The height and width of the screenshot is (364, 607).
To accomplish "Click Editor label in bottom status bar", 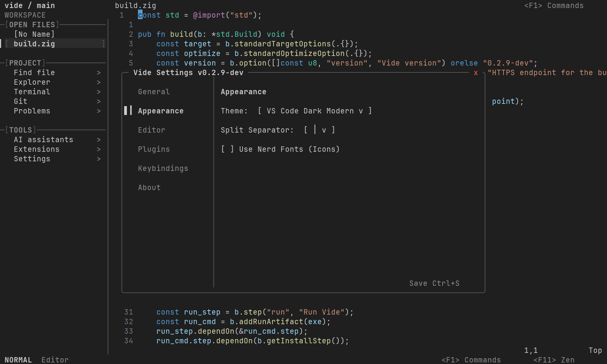I will click(x=55, y=360).
